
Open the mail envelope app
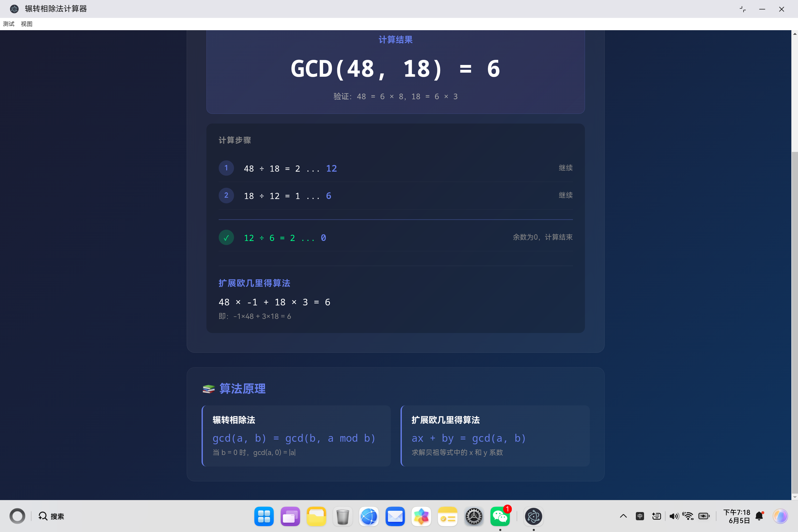pos(395,516)
